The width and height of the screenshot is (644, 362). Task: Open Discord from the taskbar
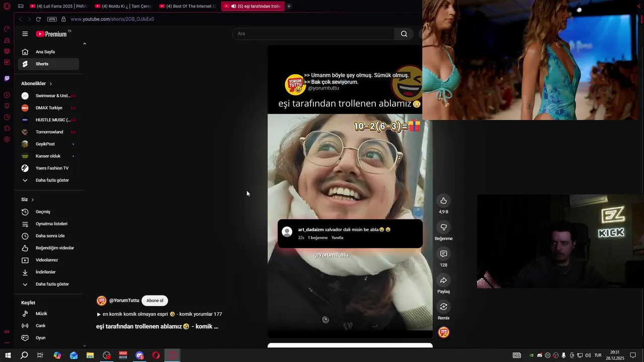point(140,355)
